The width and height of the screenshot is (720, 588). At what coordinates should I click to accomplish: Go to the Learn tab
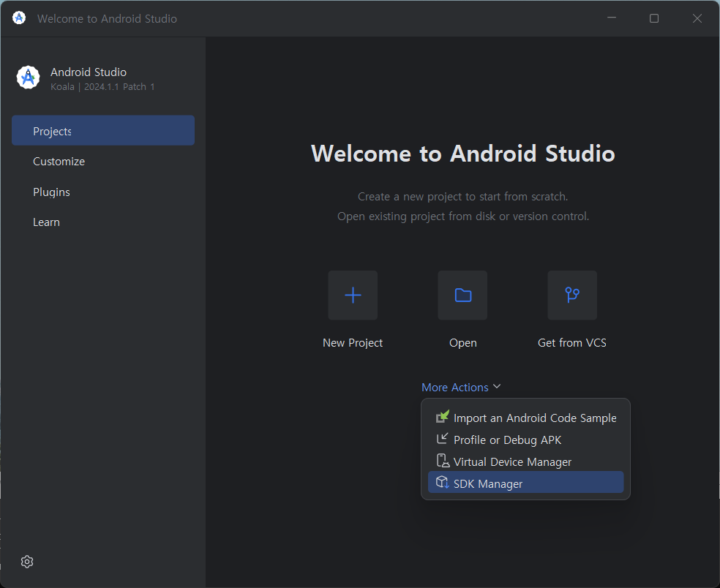pyautogui.click(x=103, y=222)
